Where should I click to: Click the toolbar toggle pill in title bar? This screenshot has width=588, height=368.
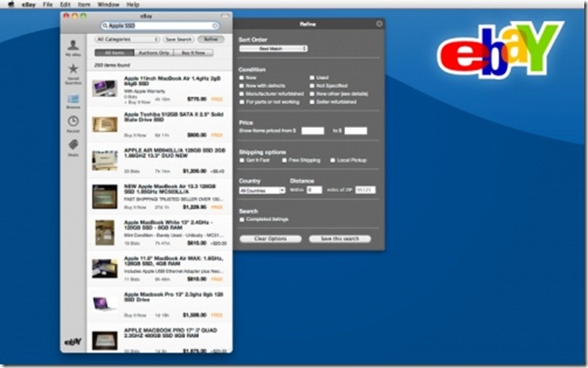[x=225, y=16]
